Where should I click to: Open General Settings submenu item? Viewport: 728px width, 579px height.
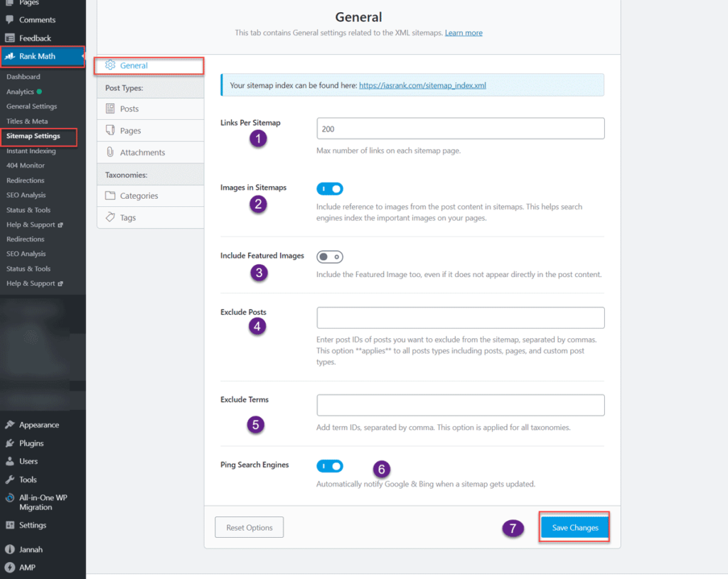coord(31,107)
